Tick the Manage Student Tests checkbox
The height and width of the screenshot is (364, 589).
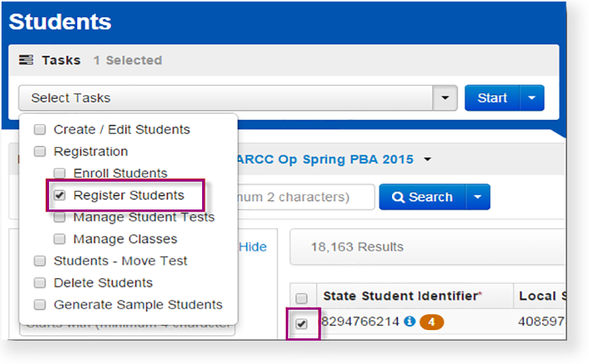[60, 217]
